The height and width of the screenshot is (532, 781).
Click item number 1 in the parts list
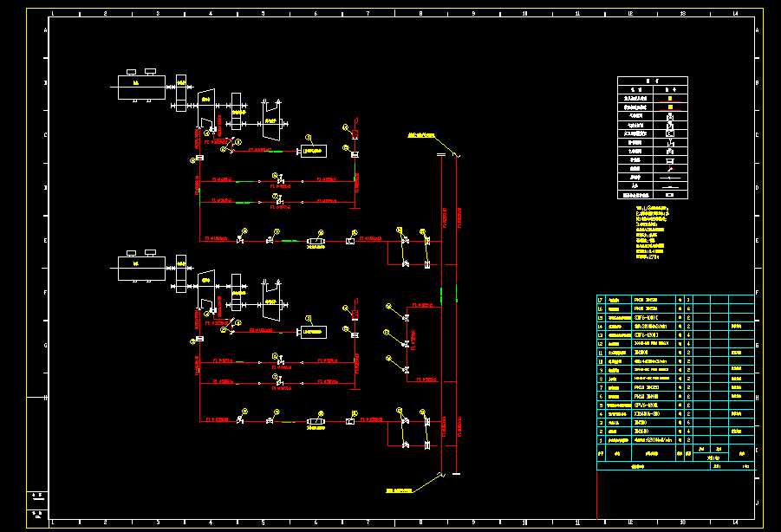601,440
